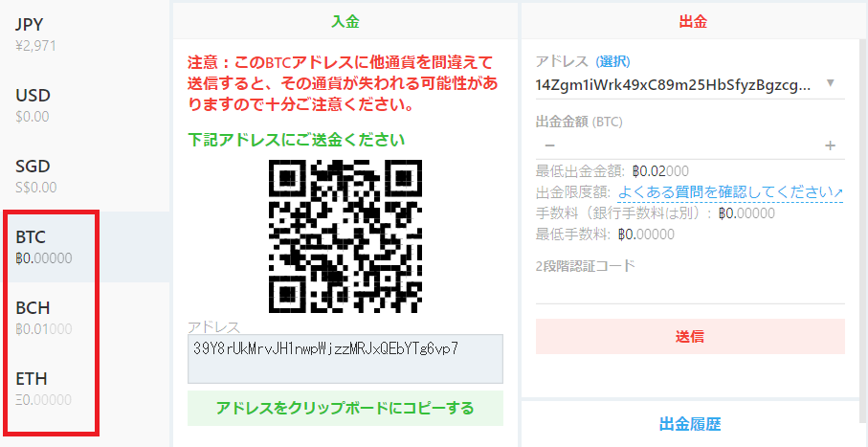Choose the ETH wallet entry
This screenshot has width=868, height=447.
coord(85,389)
